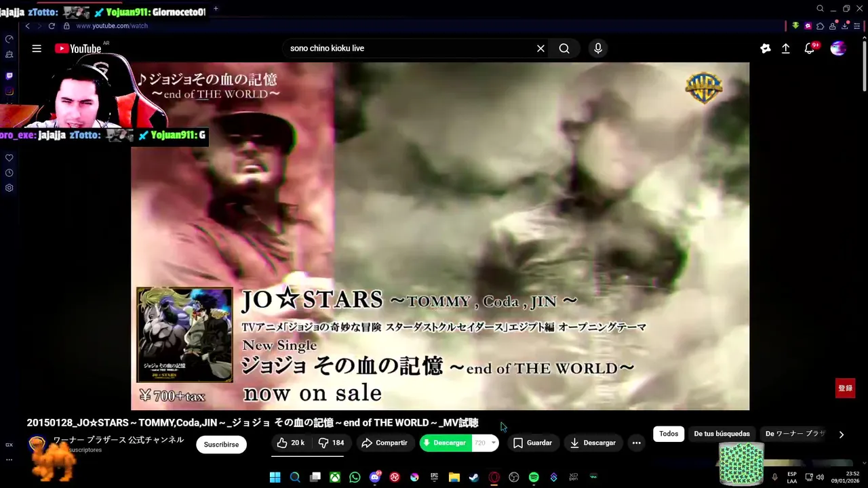Go to the YouTube home logo
Viewport: 868px width, 488px height.
coord(78,48)
